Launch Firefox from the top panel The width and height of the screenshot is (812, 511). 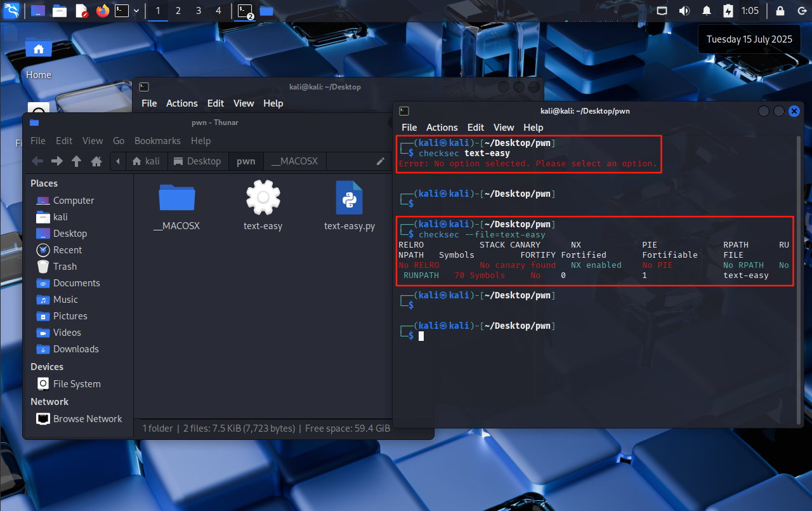[103, 11]
